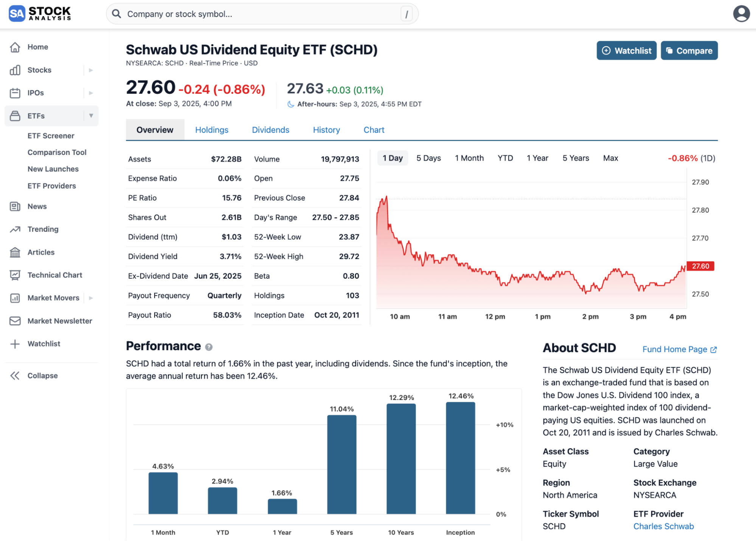Switch to the History tab
Screen dimensions: 756x541
tap(326, 130)
